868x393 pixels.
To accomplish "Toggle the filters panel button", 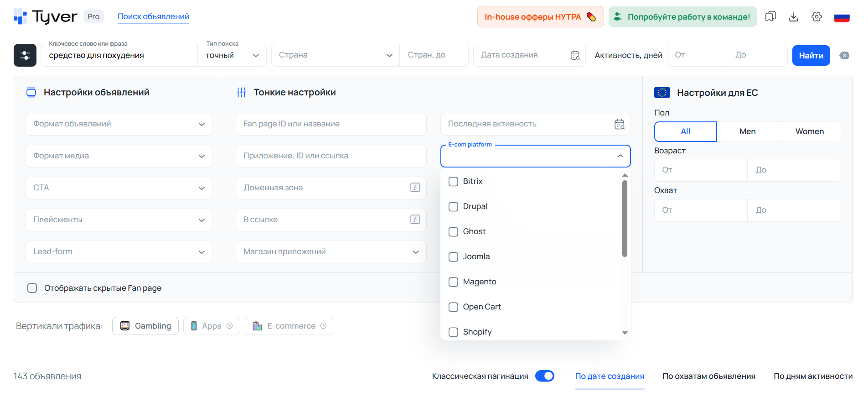I will click(25, 55).
